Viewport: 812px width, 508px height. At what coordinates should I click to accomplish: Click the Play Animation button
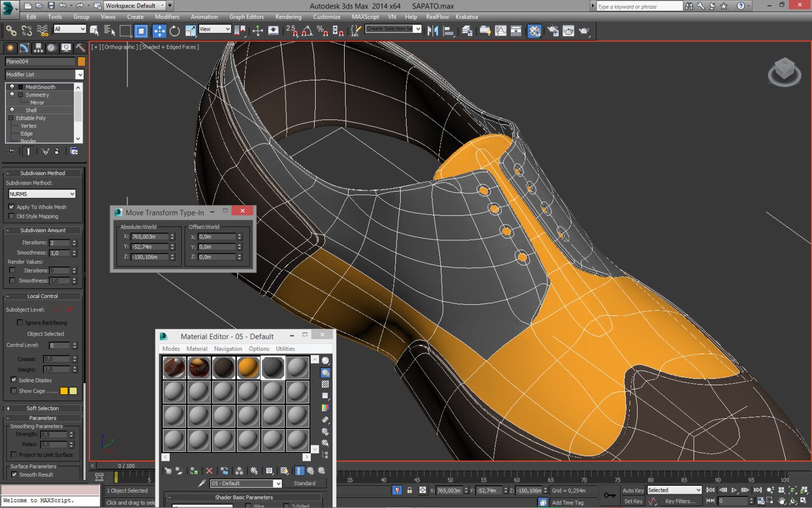pyautogui.click(x=734, y=490)
